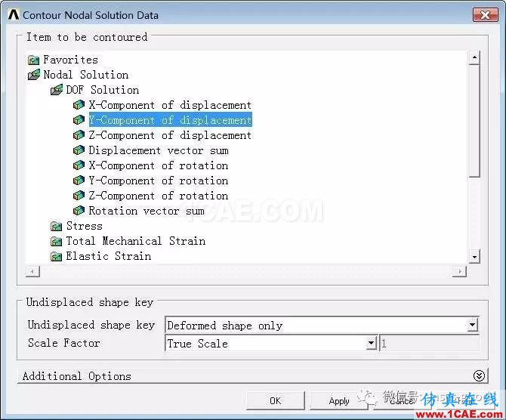
Task: Click the Apply button
Action: click(x=339, y=401)
